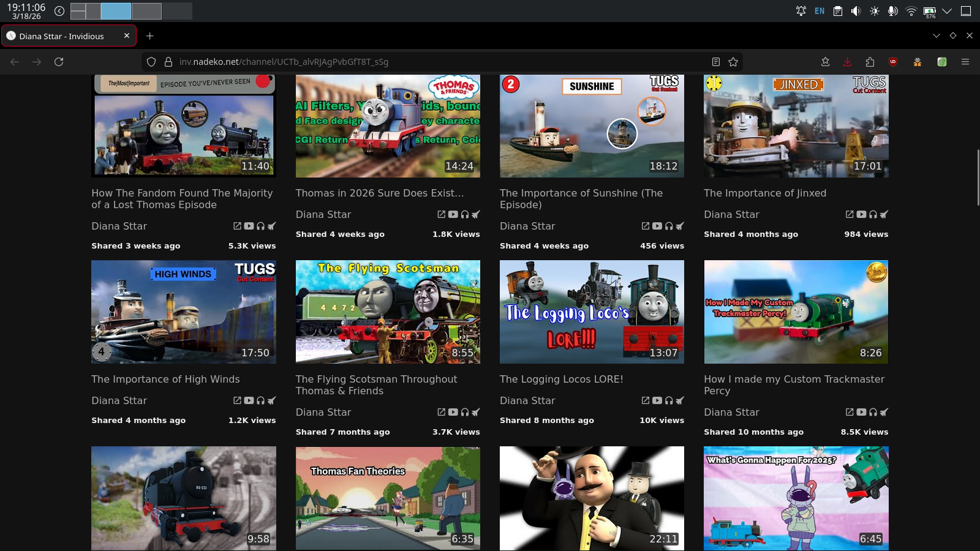
Task: Click 'Shared 8 months ago' text
Action: point(547,420)
